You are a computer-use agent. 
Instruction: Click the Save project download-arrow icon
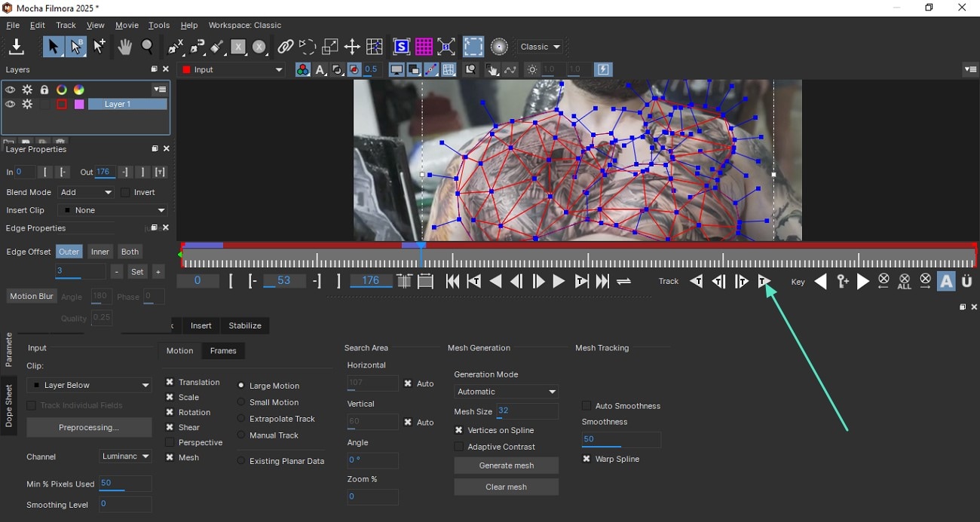pos(17,47)
